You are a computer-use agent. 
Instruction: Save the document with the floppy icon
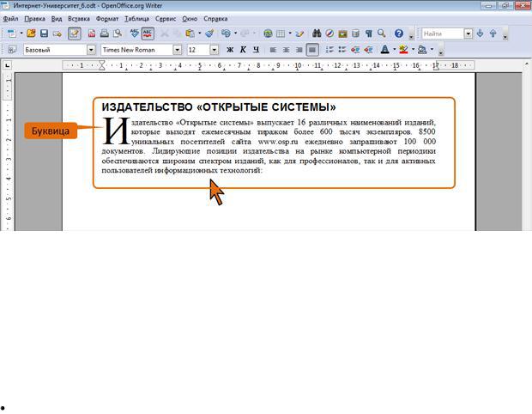[x=44, y=33]
